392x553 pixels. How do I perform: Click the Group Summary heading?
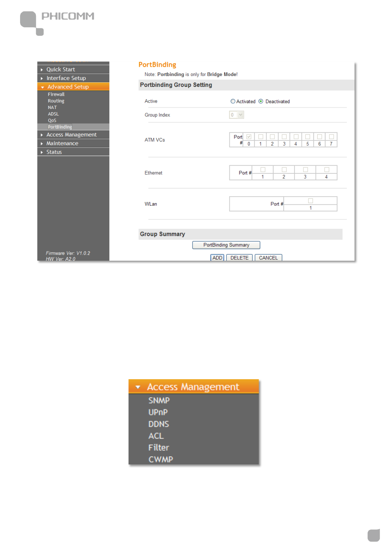pyautogui.click(x=163, y=234)
